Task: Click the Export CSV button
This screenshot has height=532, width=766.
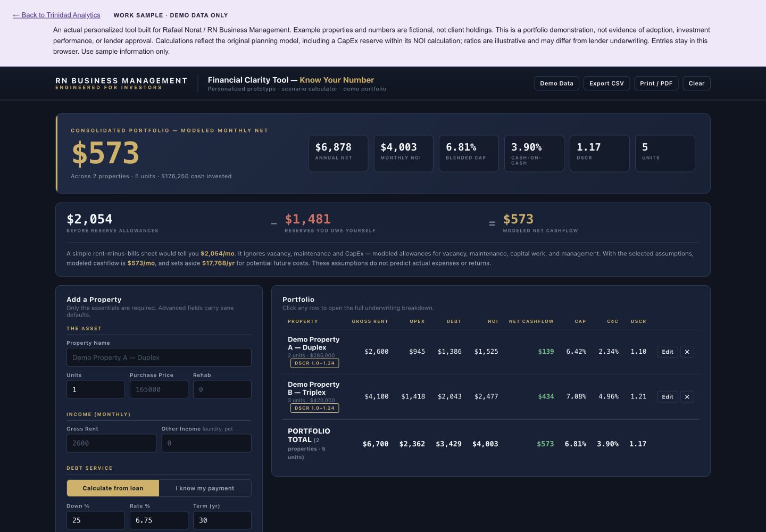Action: pyautogui.click(x=606, y=84)
